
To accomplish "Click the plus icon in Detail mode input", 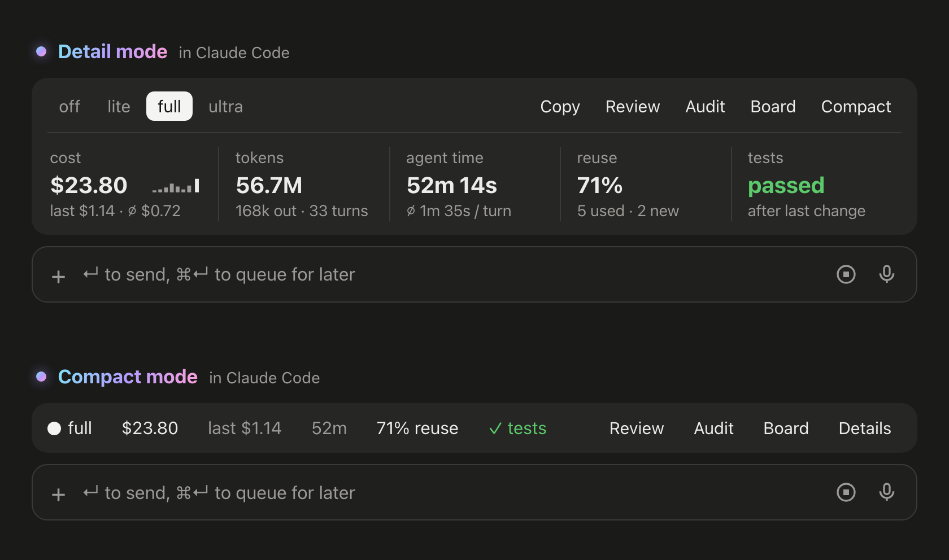I will click(58, 276).
